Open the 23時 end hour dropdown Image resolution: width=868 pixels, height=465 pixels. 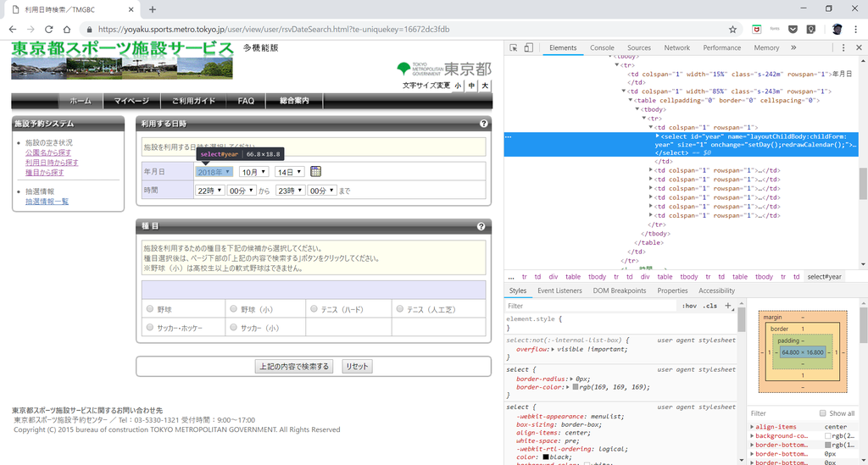click(290, 191)
